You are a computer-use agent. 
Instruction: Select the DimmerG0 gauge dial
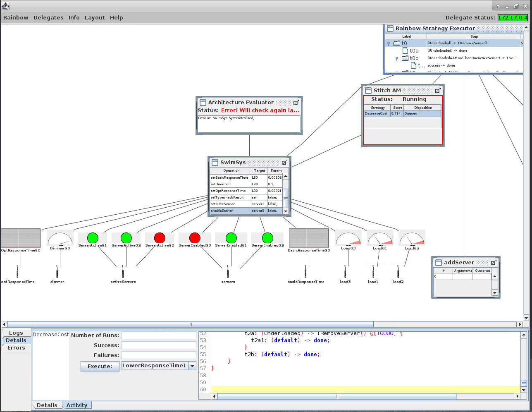[60, 239]
